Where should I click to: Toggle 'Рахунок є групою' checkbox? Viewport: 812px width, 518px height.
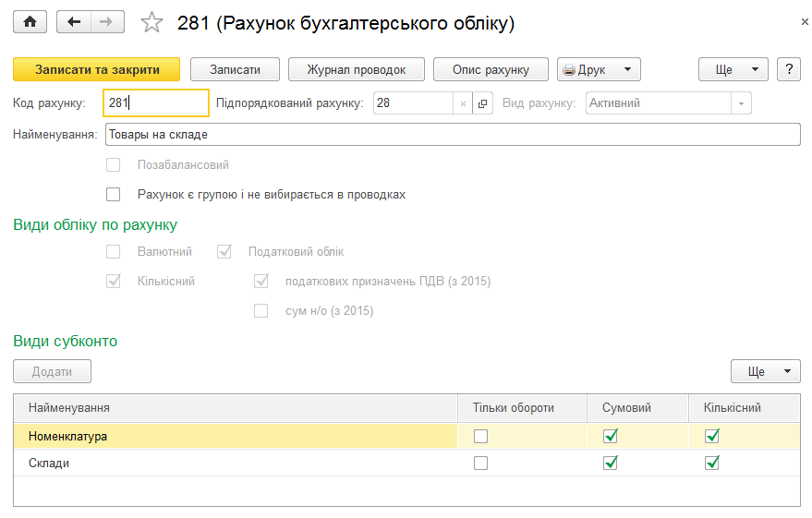113,195
